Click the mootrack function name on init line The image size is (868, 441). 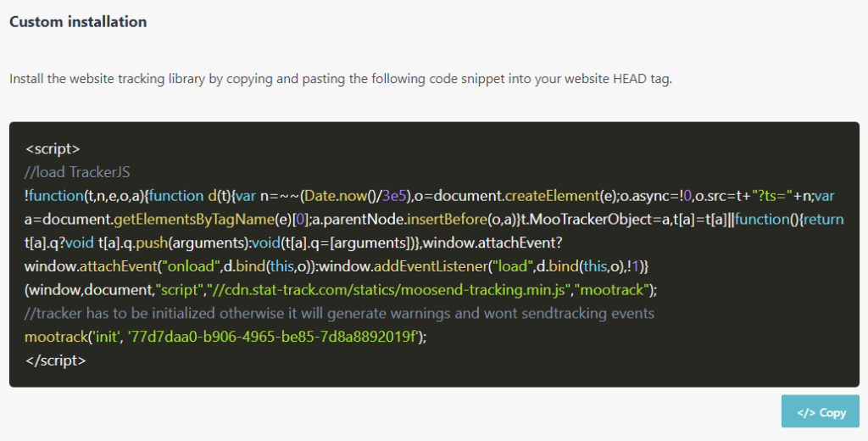(57, 337)
